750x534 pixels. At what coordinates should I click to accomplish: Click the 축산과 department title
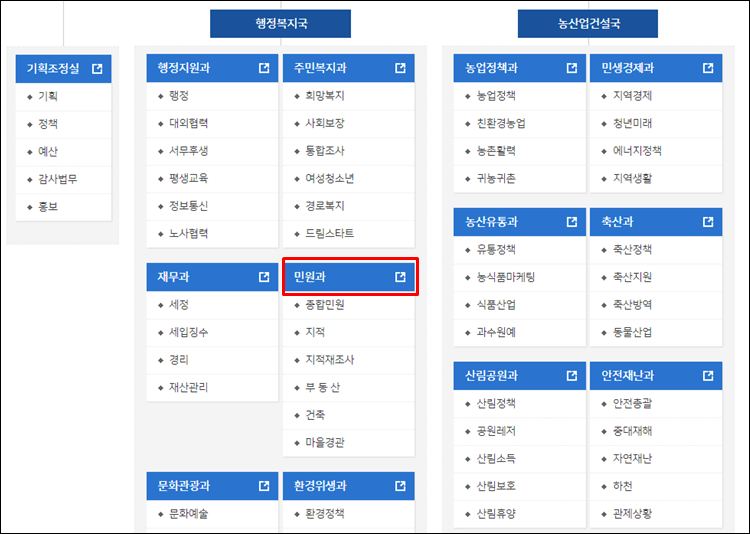point(617,222)
